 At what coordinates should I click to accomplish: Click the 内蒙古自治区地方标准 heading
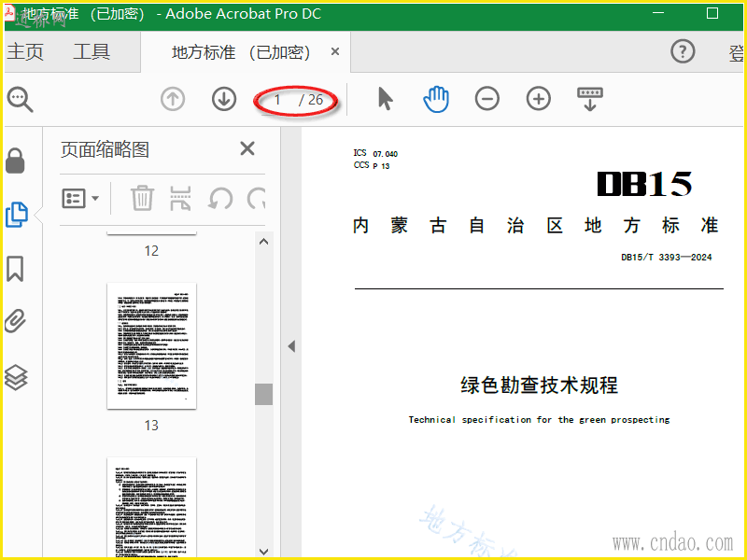535,225
